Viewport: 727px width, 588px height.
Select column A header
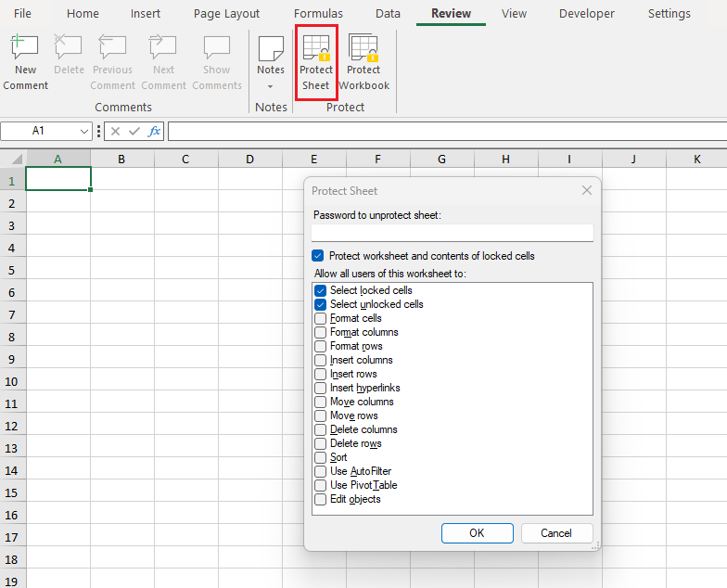tap(57, 160)
